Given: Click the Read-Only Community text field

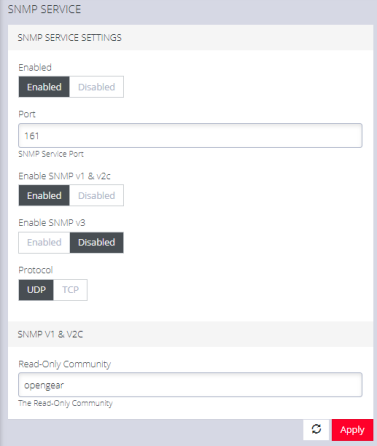Looking at the screenshot, I should [x=190, y=385].
